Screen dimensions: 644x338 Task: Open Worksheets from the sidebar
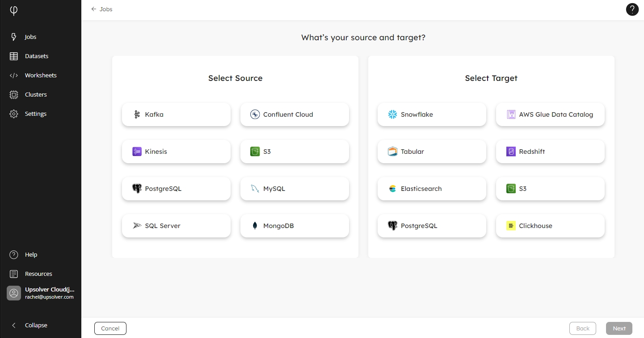click(40, 76)
